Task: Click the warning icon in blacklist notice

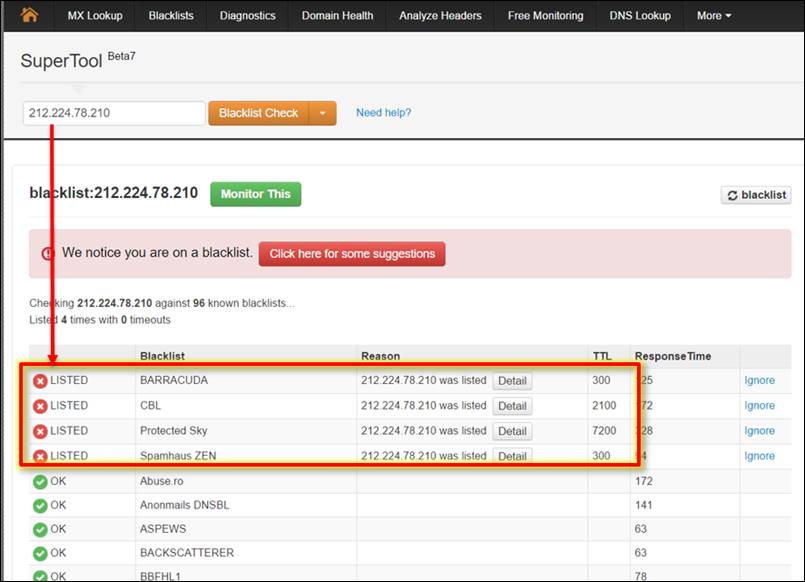Action: (x=48, y=254)
